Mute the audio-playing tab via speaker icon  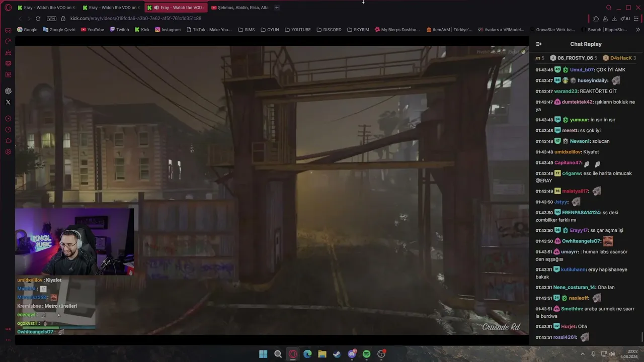tap(156, 8)
